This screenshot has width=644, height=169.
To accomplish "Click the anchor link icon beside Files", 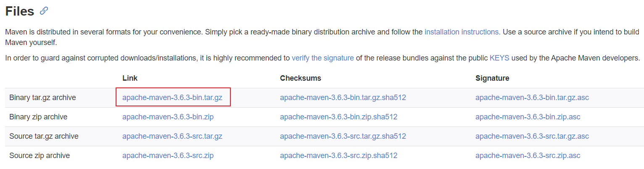I will click(x=44, y=11).
